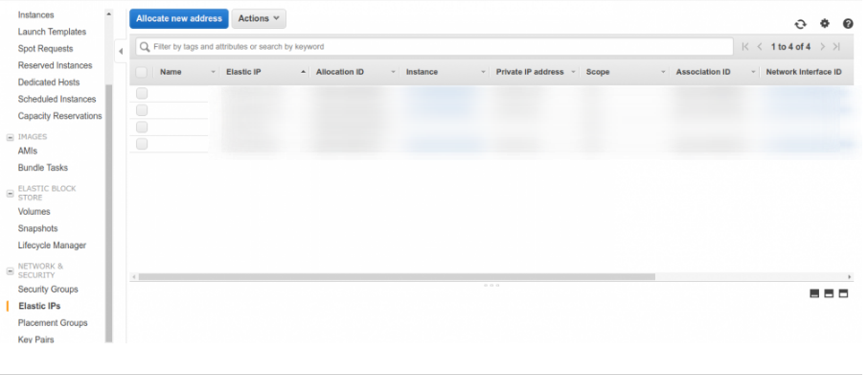Go to last page of results
The image size is (868, 375).
click(x=836, y=47)
